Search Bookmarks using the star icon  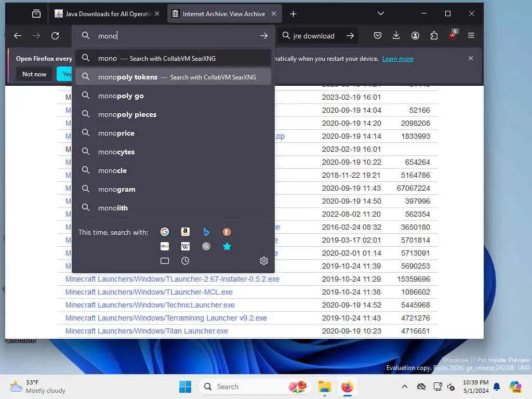coord(227,246)
